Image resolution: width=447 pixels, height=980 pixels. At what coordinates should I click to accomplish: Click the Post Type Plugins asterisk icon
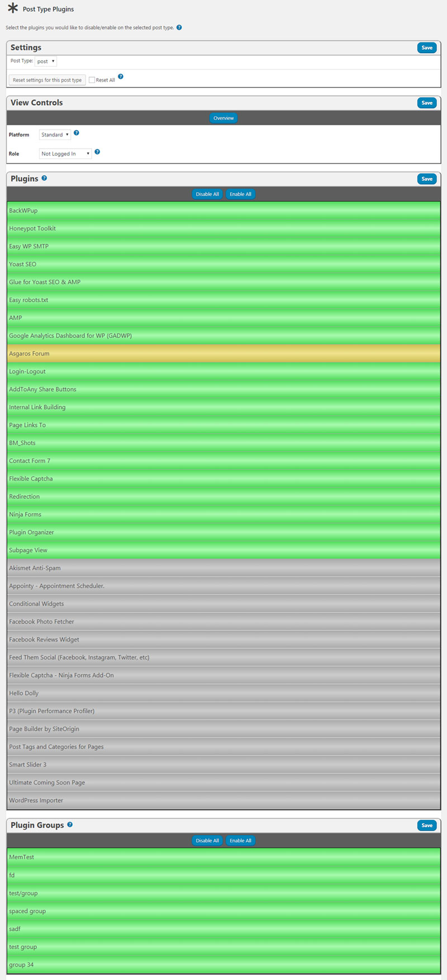click(13, 8)
